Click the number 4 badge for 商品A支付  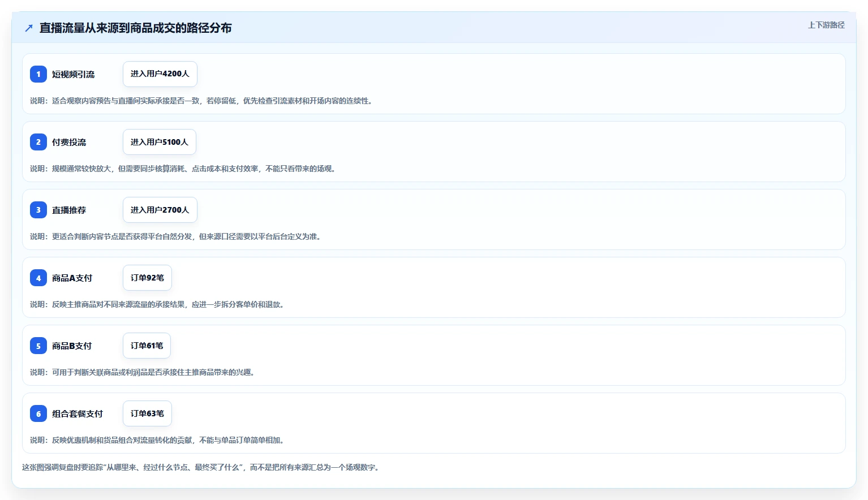(38, 278)
